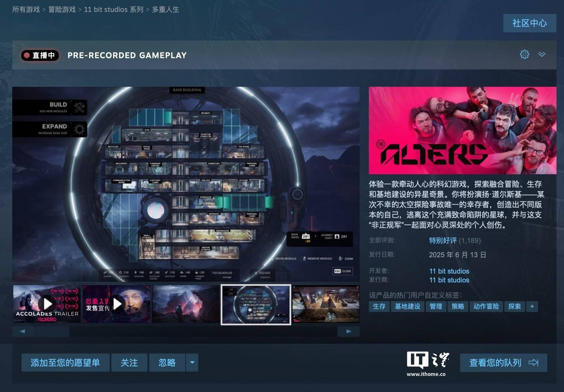Collapse the broadcast panel chevron
This screenshot has height=392, width=564.
pyautogui.click(x=542, y=54)
